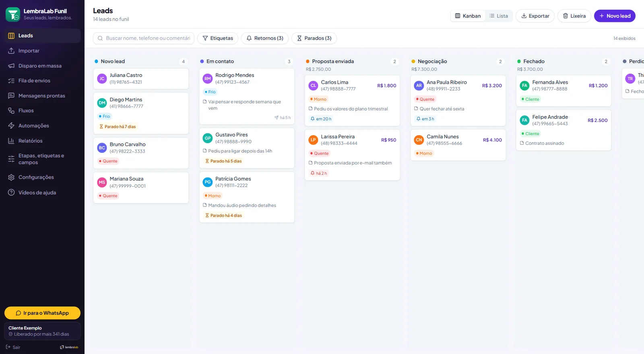This screenshot has height=354, width=644.
Task: Click the TR avatar in the Perdido column
Action: coord(630,79)
